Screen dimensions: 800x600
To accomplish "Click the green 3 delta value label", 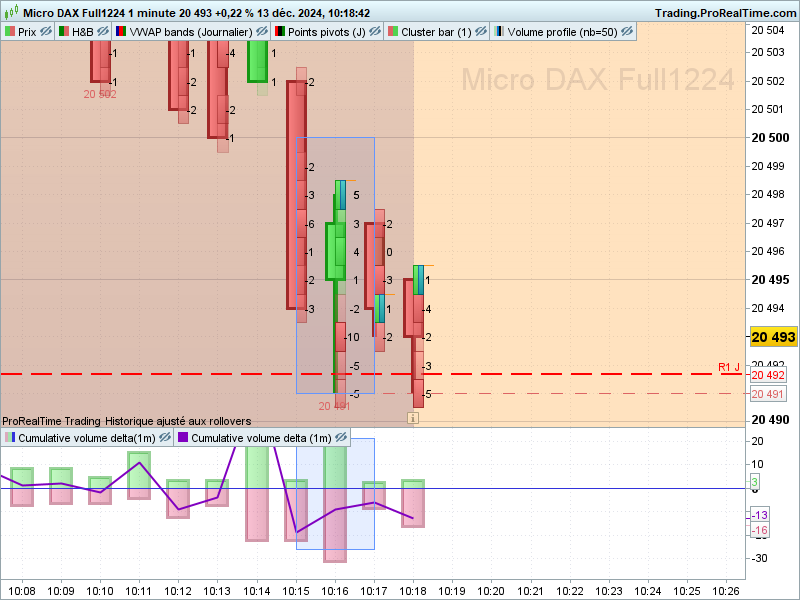I will (x=755, y=482).
